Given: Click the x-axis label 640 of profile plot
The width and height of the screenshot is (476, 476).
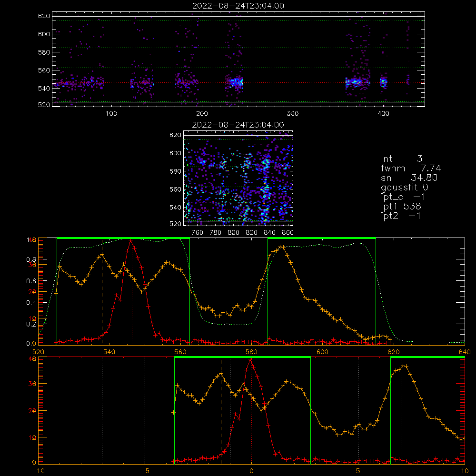Looking at the screenshot, I should (465, 352).
